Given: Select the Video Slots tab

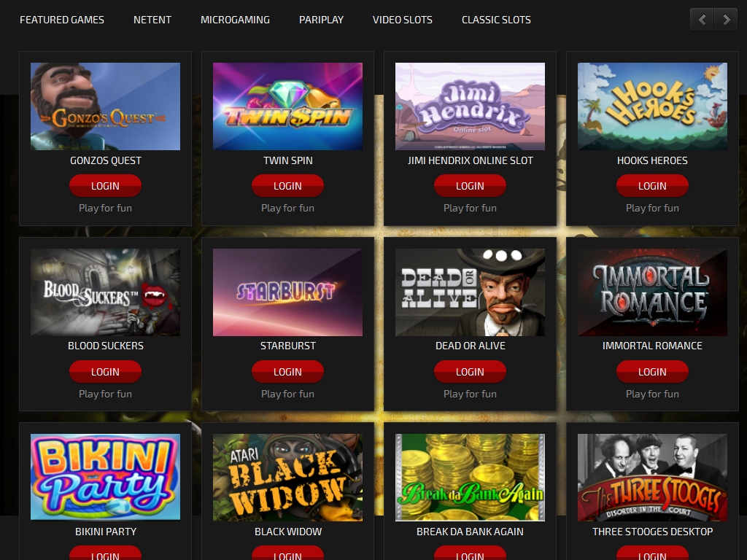Looking at the screenshot, I should coord(403,20).
